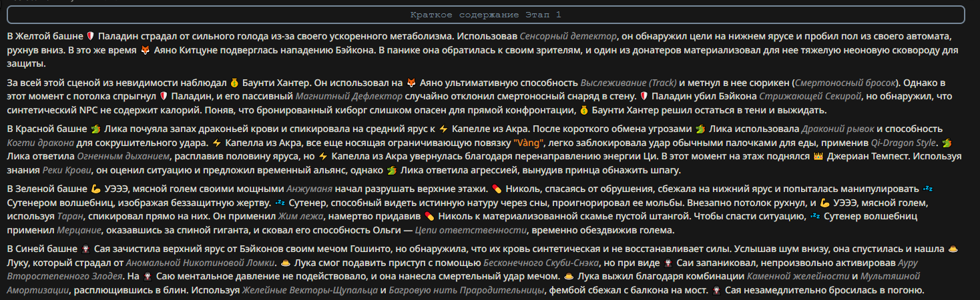Click pudding emoji before 'Лука выжил'
This screenshot has width=980, height=300.
pyautogui.click(x=569, y=276)
